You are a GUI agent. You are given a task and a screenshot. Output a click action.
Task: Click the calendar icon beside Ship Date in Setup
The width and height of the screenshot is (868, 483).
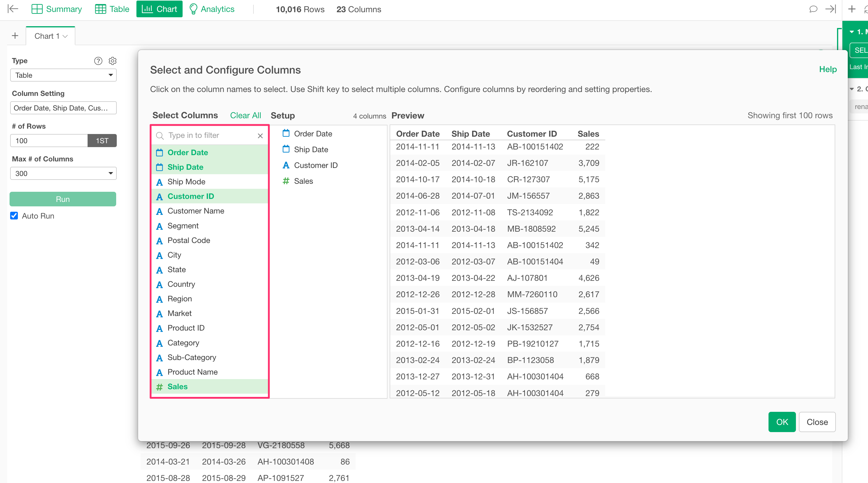coord(286,149)
